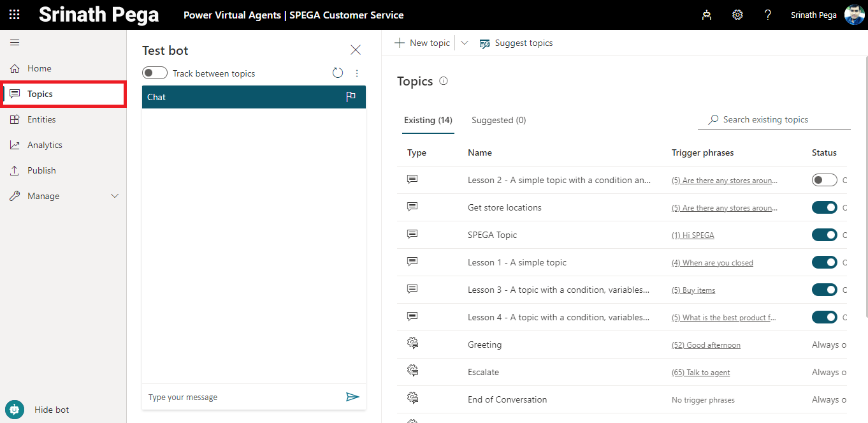Go to Analytics in the sidebar
Viewport: 868px width, 423px height.
click(45, 145)
